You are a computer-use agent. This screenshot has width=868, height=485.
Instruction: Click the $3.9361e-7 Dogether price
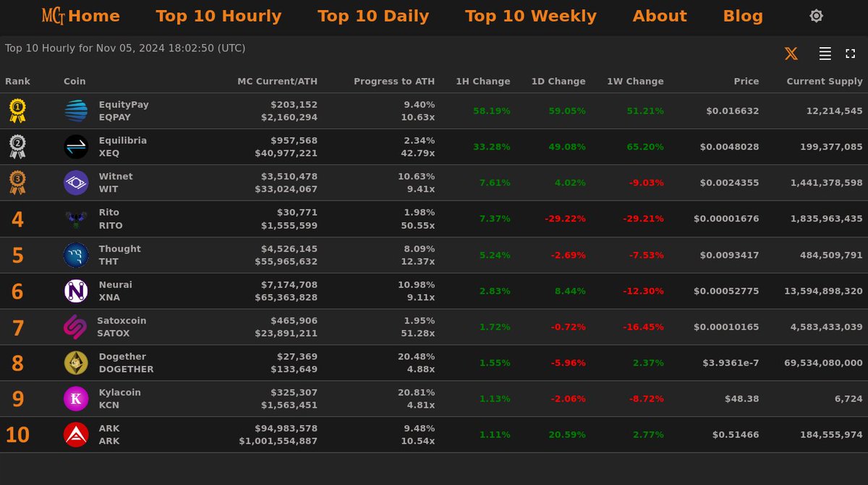[x=731, y=363]
